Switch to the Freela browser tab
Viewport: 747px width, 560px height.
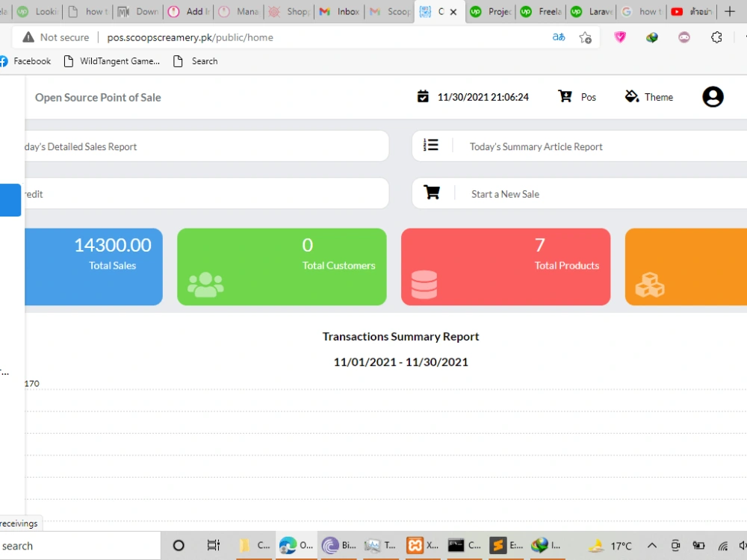click(541, 11)
